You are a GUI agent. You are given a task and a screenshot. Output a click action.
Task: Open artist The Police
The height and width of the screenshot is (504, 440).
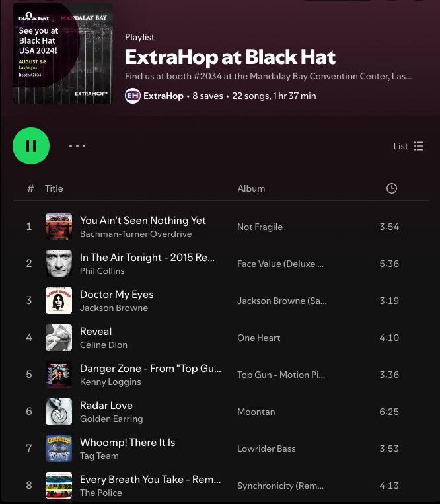pos(100,493)
